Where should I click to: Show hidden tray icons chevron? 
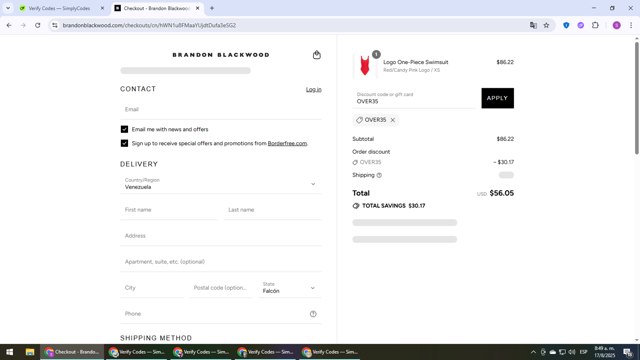pos(533,352)
